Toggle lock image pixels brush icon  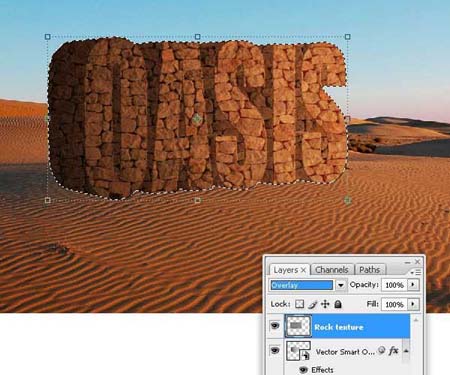click(312, 304)
